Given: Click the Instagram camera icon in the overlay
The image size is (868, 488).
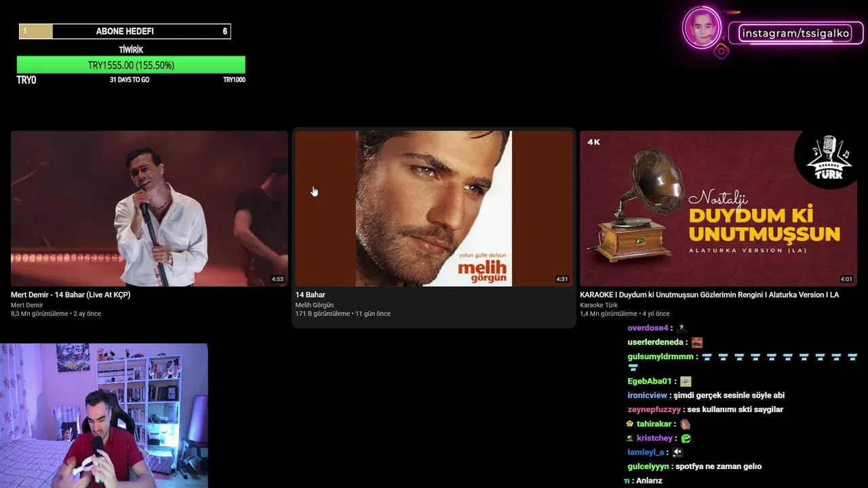Looking at the screenshot, I should click(x=722, y=51).
